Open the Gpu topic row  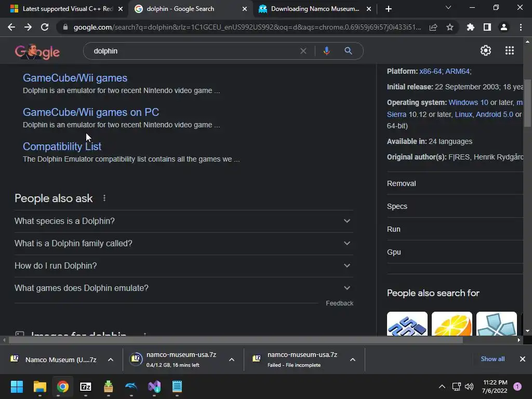[x=455, y=252]
